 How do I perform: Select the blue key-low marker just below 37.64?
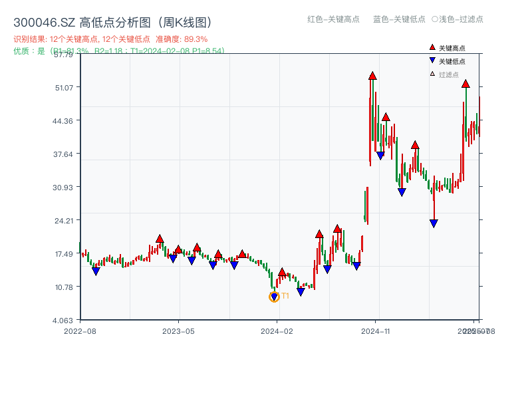pyautogui.click(x=380, y=156)
